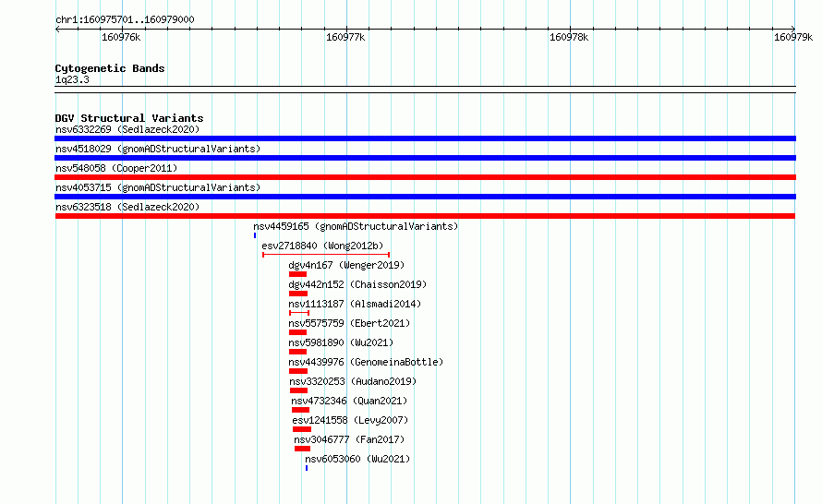The height and width of the screenshot is (504, 822).
Task: Open nsv6323518 (Sedlazeck2020) label
Action: click(x=127, y=207)
